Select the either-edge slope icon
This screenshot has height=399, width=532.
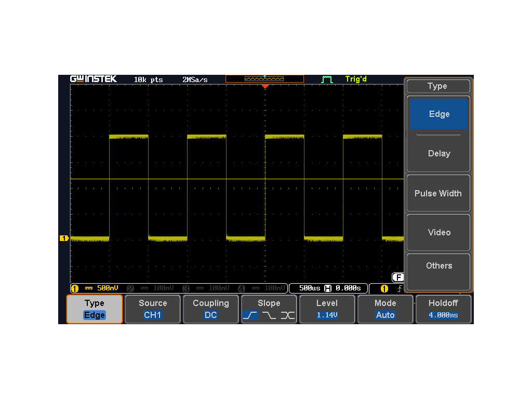click(x=287, y=315)
